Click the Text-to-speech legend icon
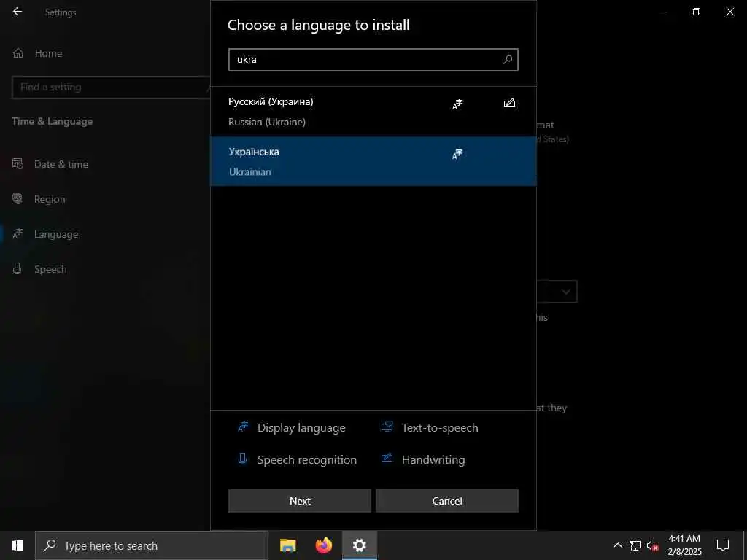The width and height of the screenshot is (747, 560). click(387, 427)
